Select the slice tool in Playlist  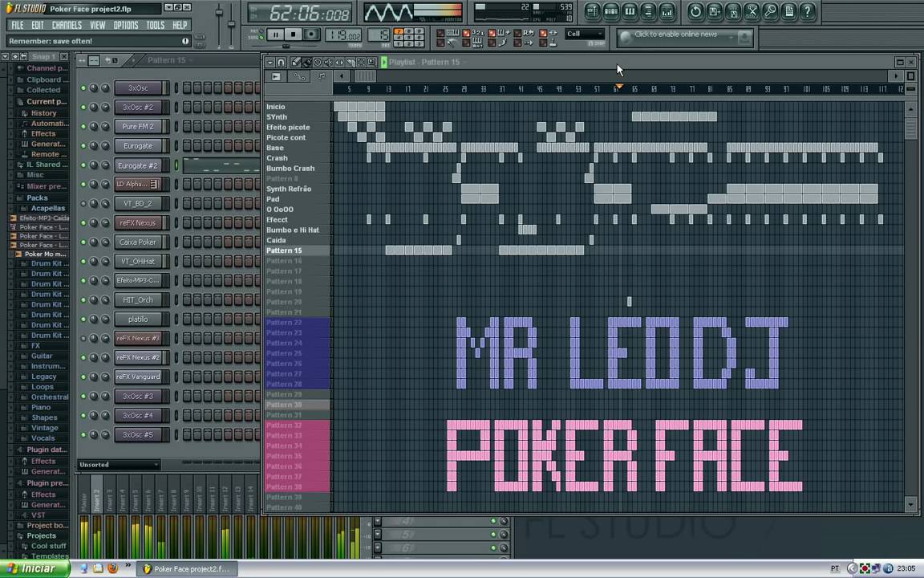pos(351,62)
